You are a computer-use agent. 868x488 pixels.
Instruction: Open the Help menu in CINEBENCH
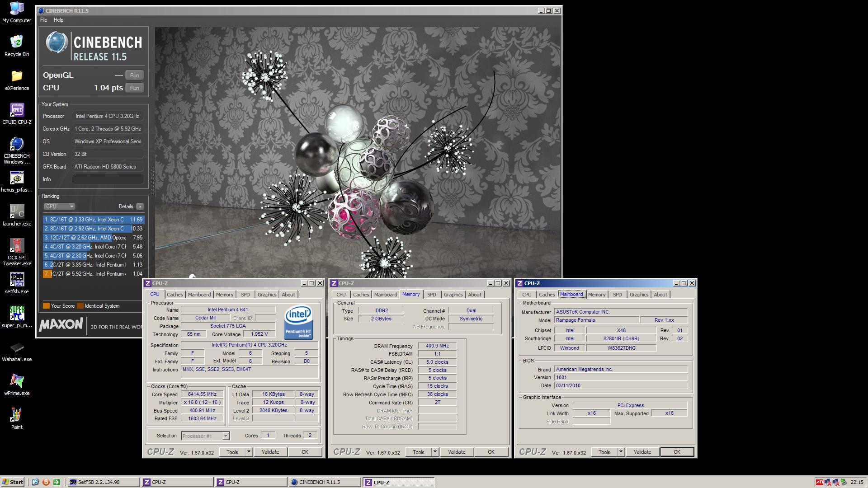point(58,20)
